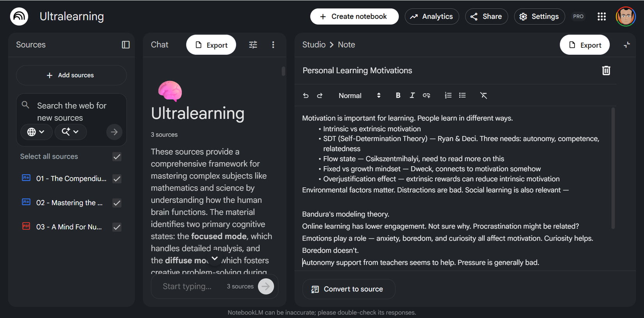Undo the last note edit
This screenshot has width=644, height=318.
306,95
